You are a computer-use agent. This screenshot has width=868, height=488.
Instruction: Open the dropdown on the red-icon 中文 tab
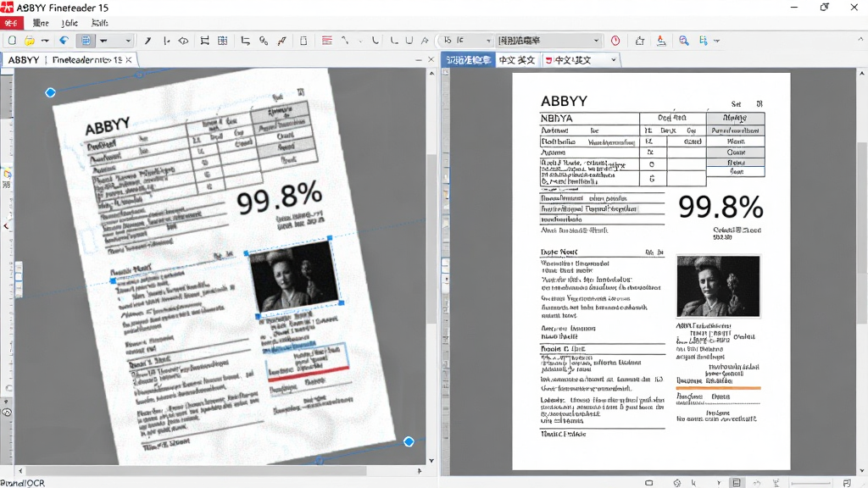coord(614,60)
